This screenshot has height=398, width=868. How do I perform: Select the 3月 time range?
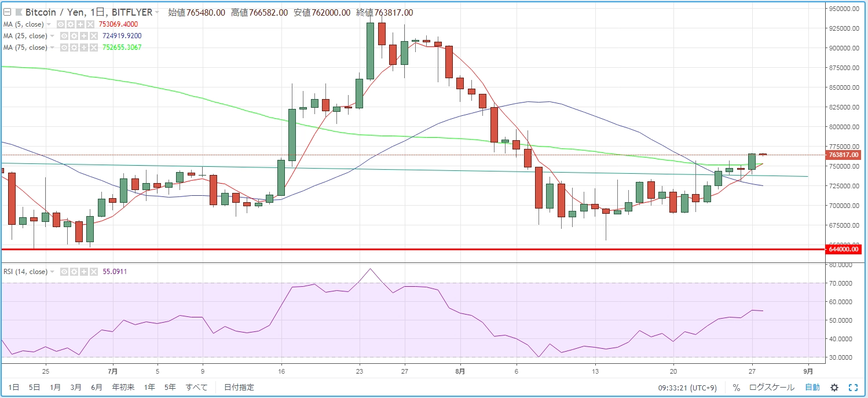(76, 388)
